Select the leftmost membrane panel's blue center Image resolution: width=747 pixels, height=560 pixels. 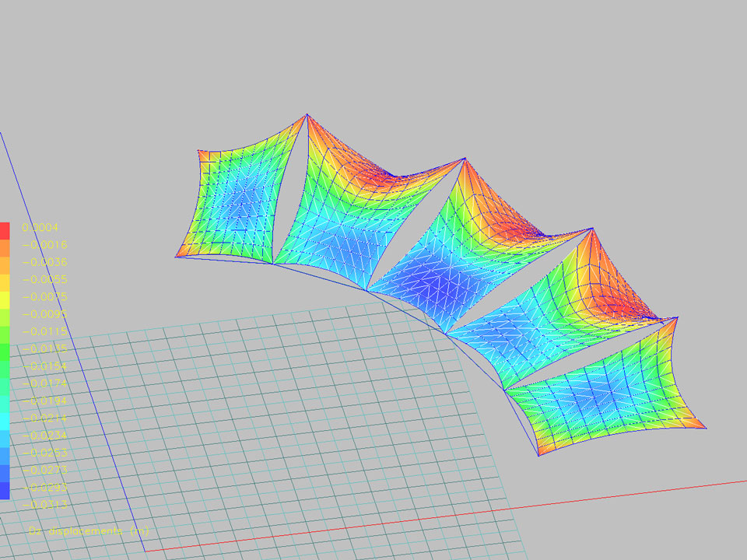[x=237, y=202]
